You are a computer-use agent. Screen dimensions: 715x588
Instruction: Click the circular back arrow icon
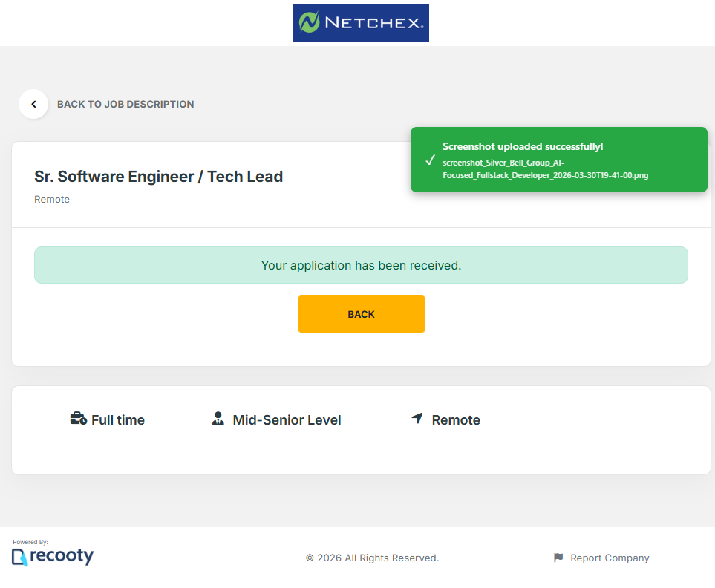(33, 105)
